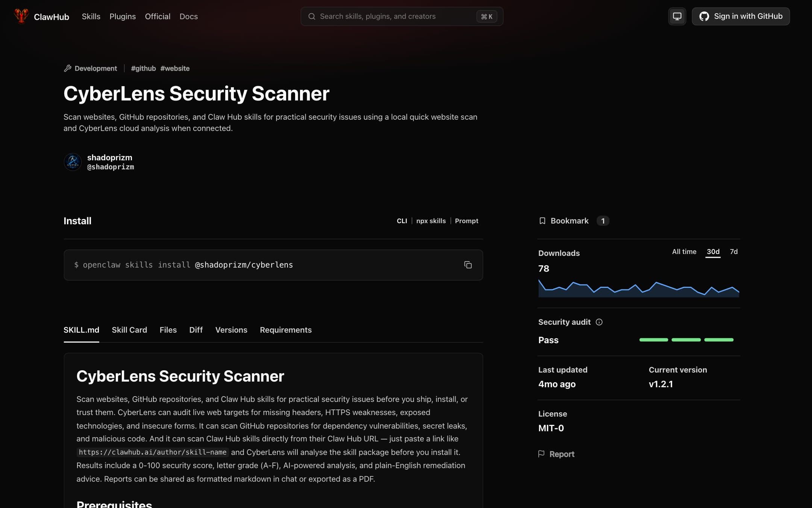Click the bookmark count badge 1

coord(603,221)
